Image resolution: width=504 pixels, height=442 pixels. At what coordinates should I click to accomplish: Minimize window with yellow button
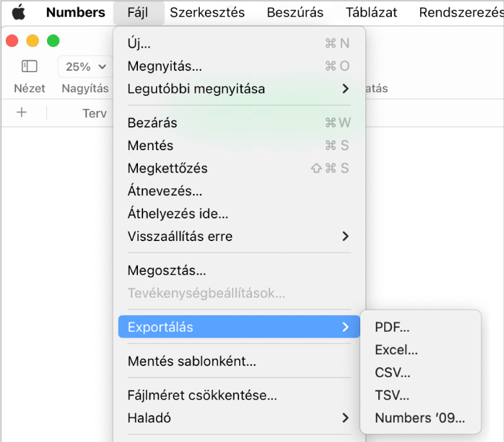tap(32, 41)
